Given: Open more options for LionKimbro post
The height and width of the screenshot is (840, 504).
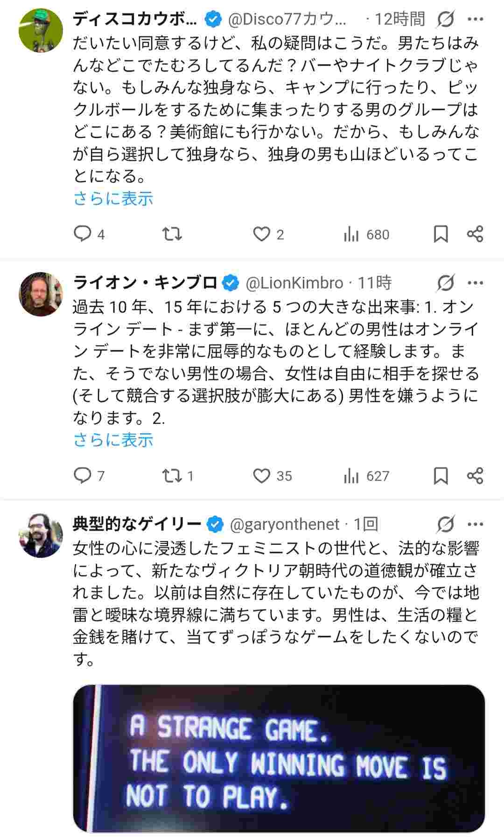Looking at the screenshot, I should pos(475,283).
